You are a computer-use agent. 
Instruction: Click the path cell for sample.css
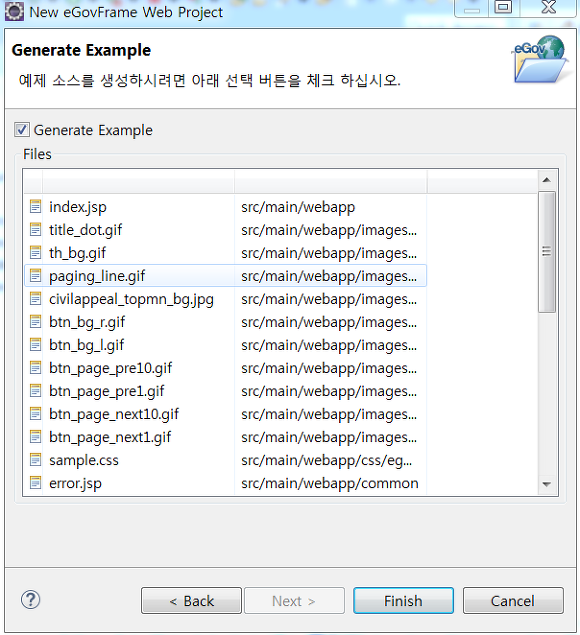[x=327, y=461]
